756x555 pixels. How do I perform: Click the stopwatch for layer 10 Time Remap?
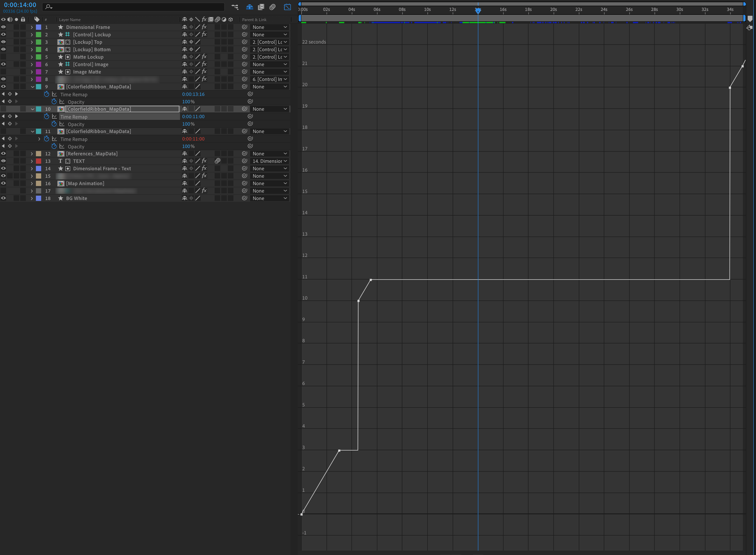click(x=47, y=116)
